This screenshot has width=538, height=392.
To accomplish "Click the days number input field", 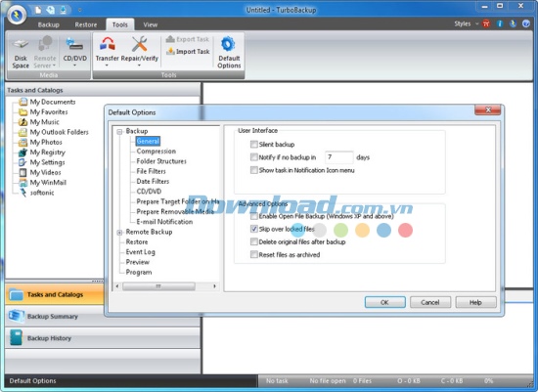I will point(339,157).
